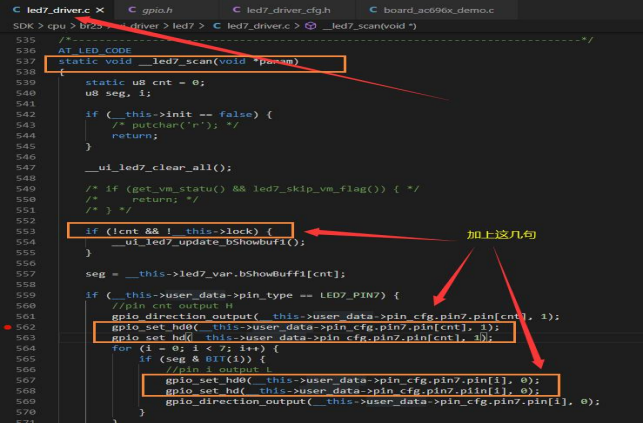Switch to the led7_driver.c tab
This screenshot has height=423, width=643.
coord(58,10)
